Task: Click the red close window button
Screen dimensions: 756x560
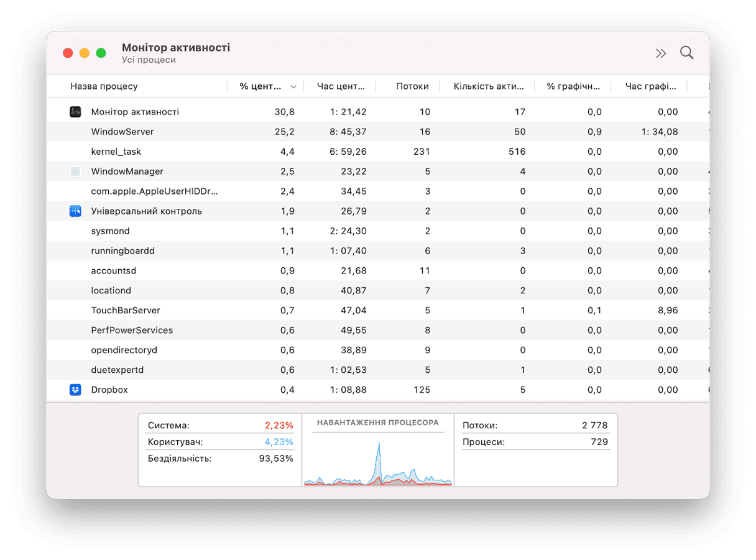Action: (68, 53)
